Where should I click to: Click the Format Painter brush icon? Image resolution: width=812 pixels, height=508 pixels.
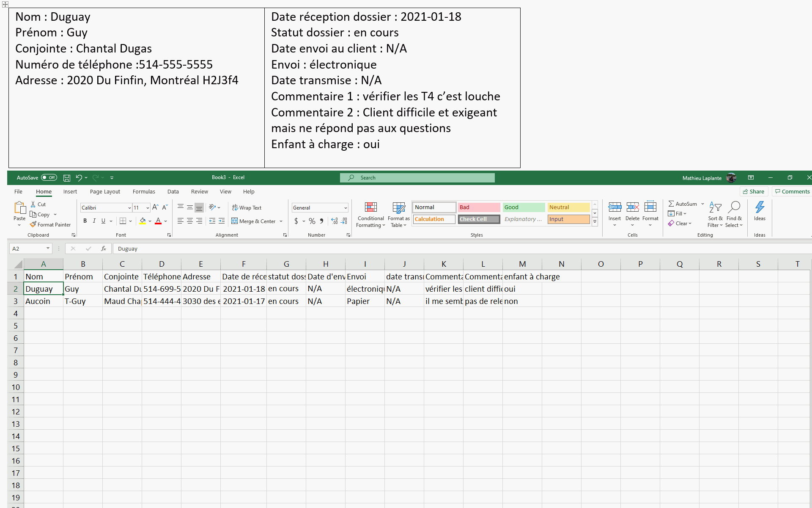33,225
